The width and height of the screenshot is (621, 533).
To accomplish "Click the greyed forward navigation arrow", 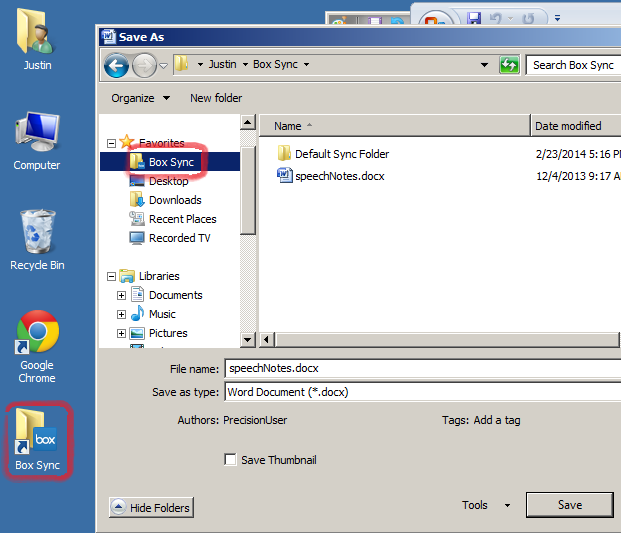I will 144,65.
